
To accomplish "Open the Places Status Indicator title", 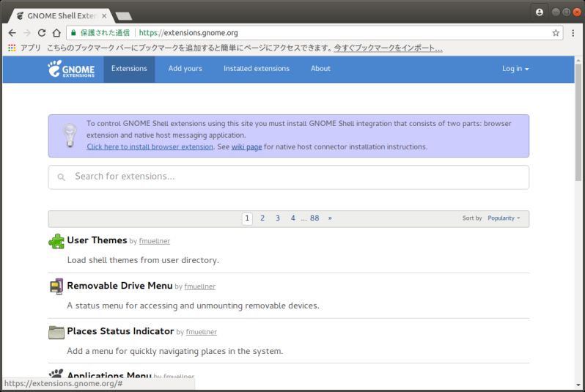I will (x=120, y=331).
